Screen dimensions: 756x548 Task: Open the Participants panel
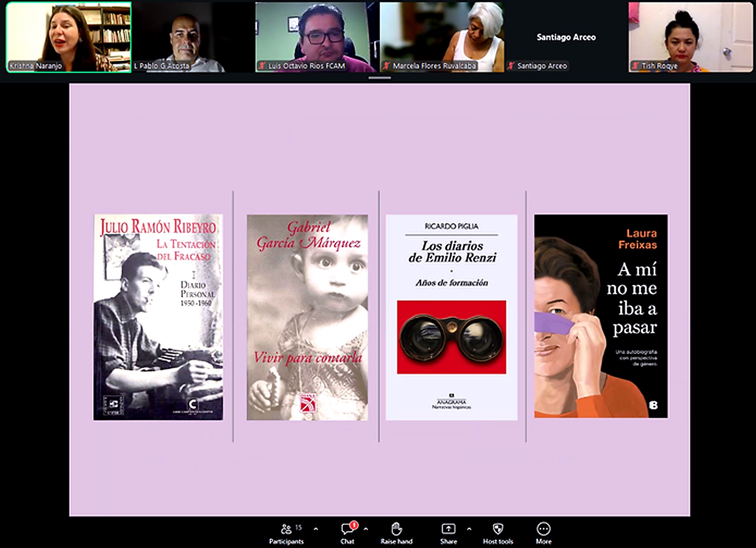click(x=286, y=534)
